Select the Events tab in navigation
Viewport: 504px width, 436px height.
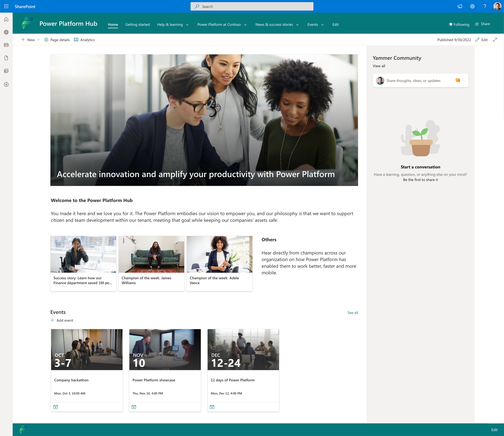point(312,24)
